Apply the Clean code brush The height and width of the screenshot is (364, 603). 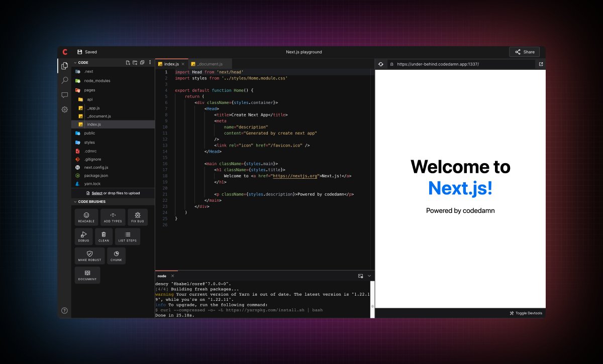104,236
